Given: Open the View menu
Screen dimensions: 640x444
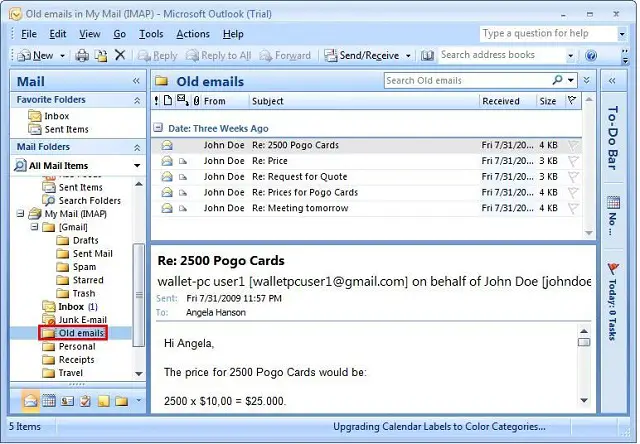Looking at the screenshot, I should 89,34.
